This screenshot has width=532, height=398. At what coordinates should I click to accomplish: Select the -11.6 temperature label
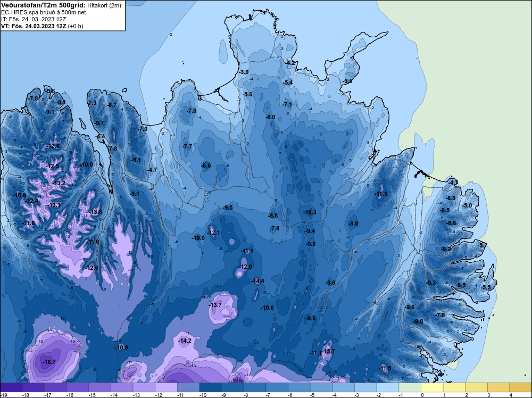pyautogui.click(x=28, y=223)
